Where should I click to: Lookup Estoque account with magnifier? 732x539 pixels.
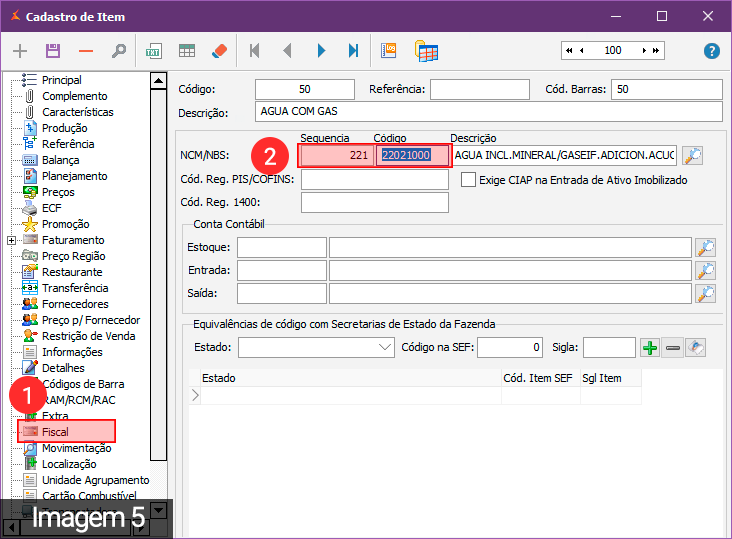[705, 247]
